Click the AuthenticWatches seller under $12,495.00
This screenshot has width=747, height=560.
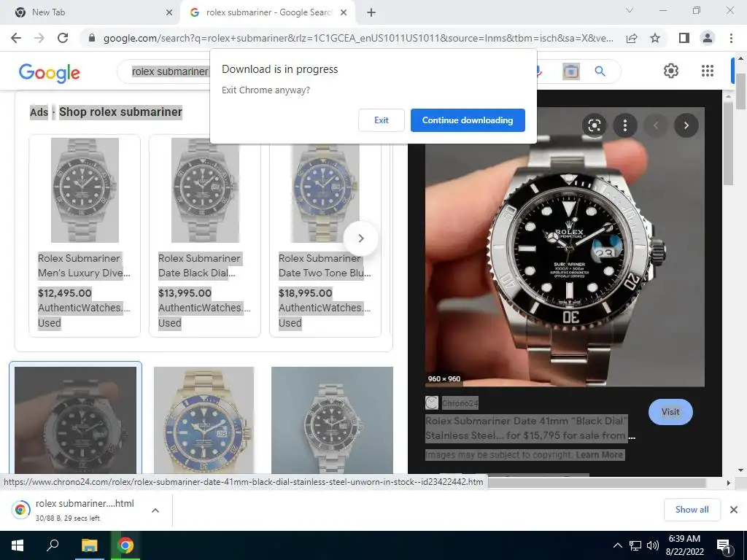click(84, 308)
